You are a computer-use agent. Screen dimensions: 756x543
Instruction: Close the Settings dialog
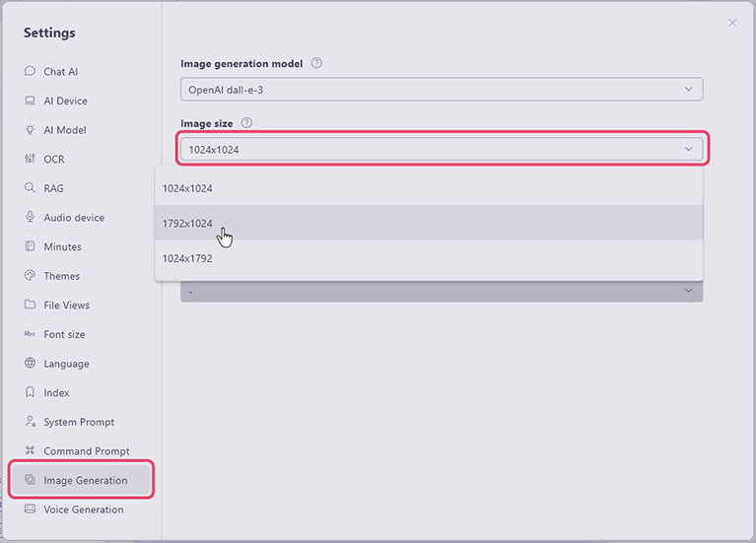pos(732,23)
